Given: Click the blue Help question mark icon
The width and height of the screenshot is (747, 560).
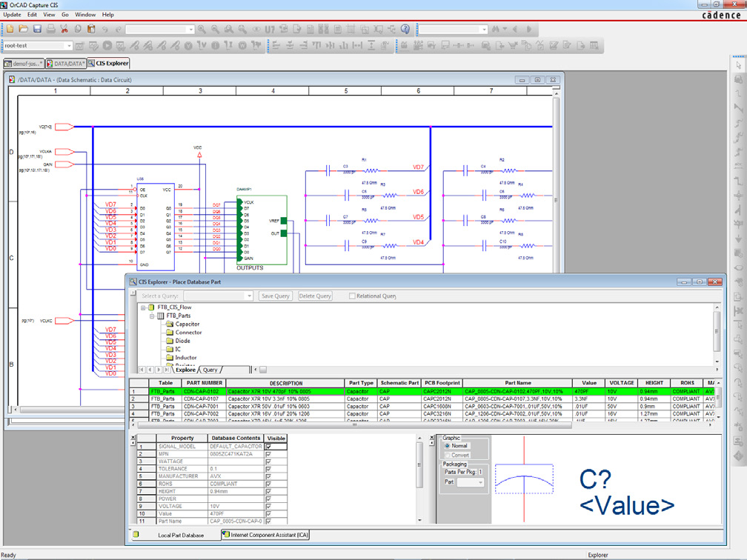Looking at the screenshot, I should 405,29.
